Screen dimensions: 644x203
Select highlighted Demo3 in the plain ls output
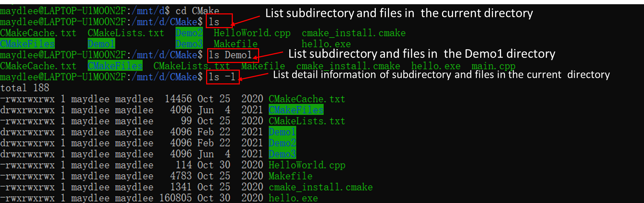[x=189, y=44]
